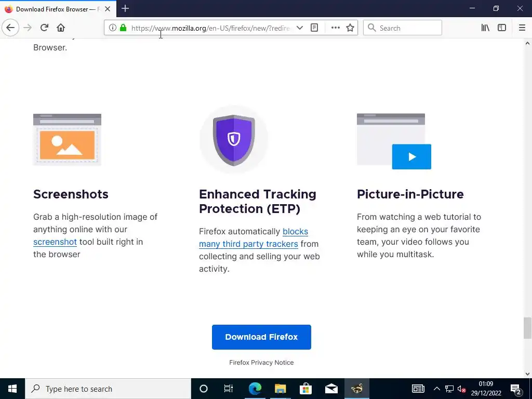Click the Picture-in-Picture heading

(x=410, y=194)
